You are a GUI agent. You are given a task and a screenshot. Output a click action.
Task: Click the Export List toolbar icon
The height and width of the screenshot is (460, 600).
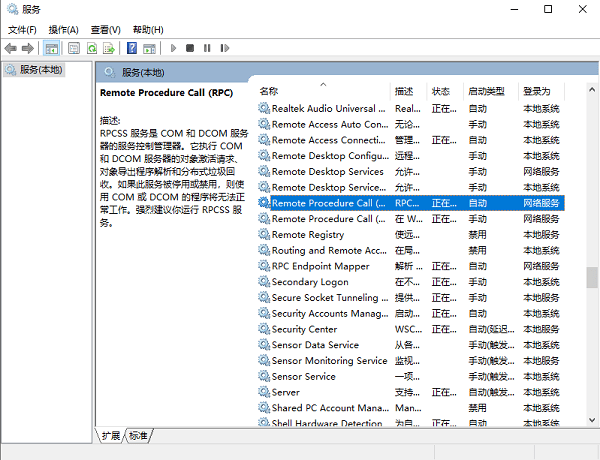coord(109,48)
